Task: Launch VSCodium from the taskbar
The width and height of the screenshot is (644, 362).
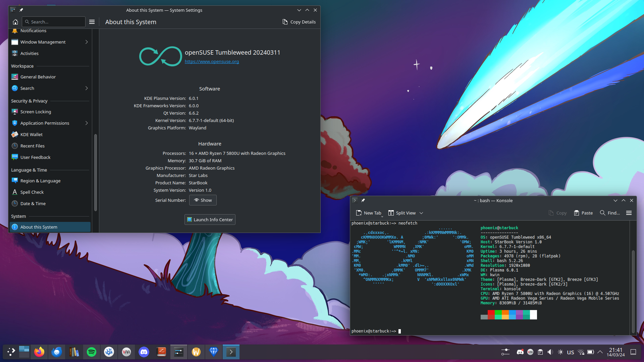Action: 109,352
